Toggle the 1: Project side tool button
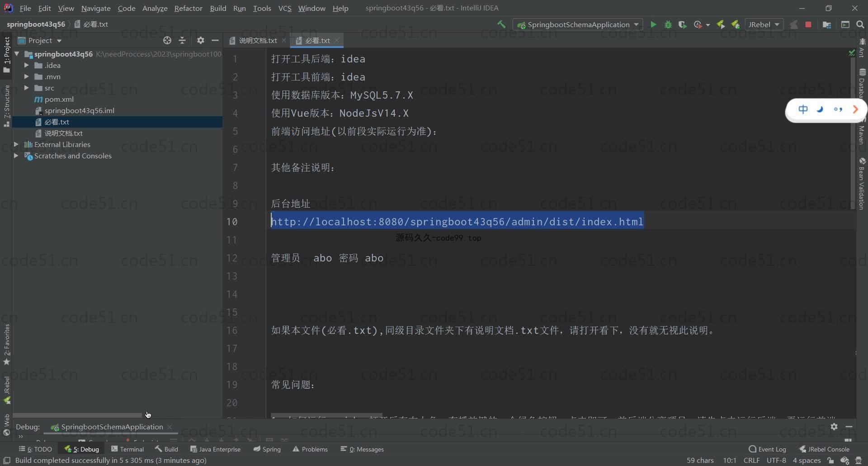Image resolution: width=868 pixels, height=466 pixels. click(x=6, y=54)
